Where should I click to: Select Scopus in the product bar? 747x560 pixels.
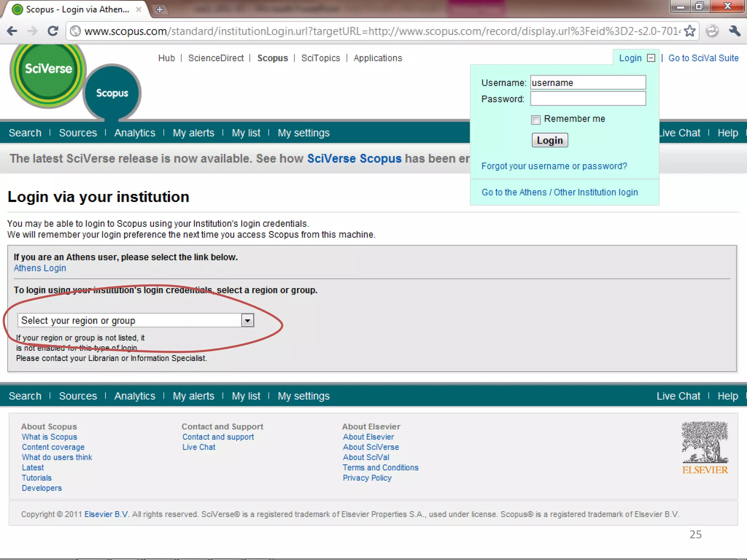coord(272,58)
